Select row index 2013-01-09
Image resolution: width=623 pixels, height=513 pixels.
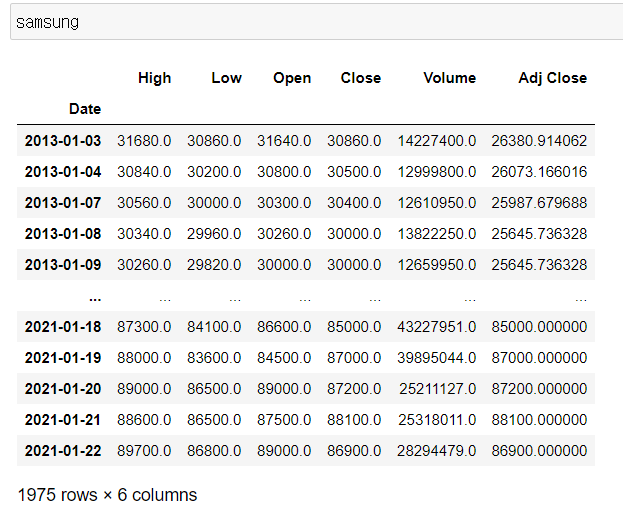point(63,265)
